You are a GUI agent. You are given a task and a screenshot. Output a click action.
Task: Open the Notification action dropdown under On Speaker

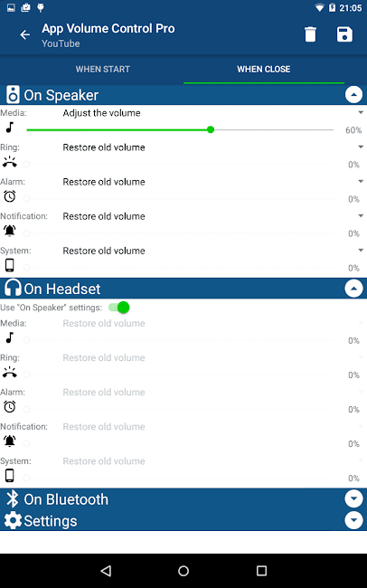coord(212,216)
